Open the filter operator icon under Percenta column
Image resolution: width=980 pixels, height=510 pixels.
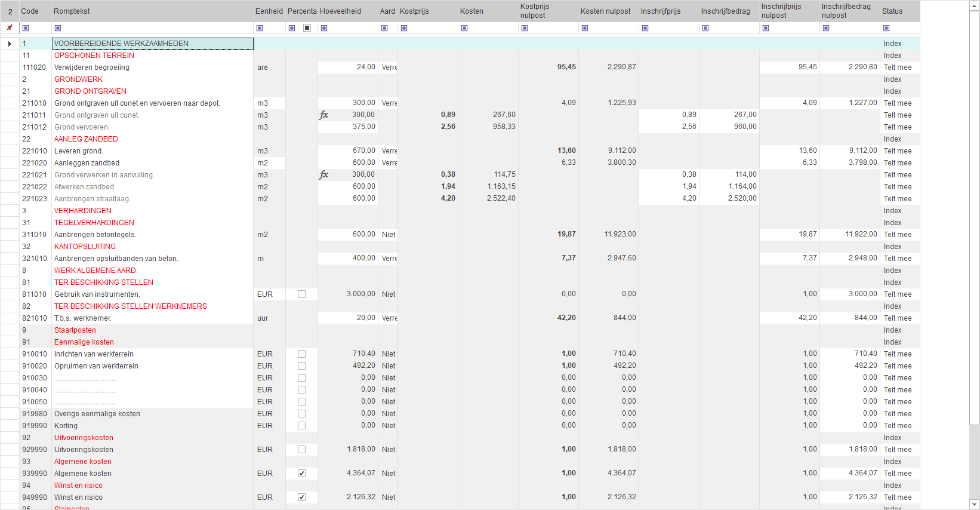tap(292, 28)
